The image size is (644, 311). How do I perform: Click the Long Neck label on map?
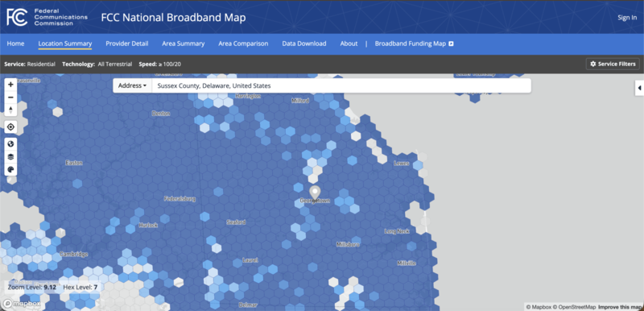[x=397, y=231]
